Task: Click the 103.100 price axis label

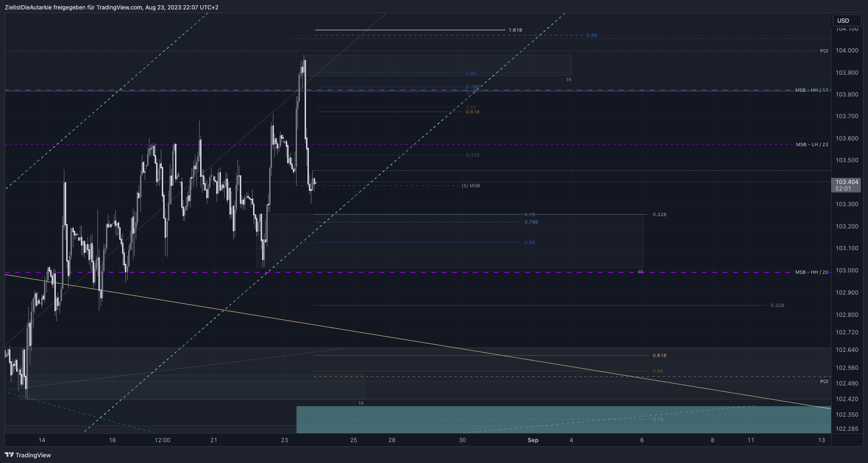Action: pyautogui.click(x=847, y=248)
